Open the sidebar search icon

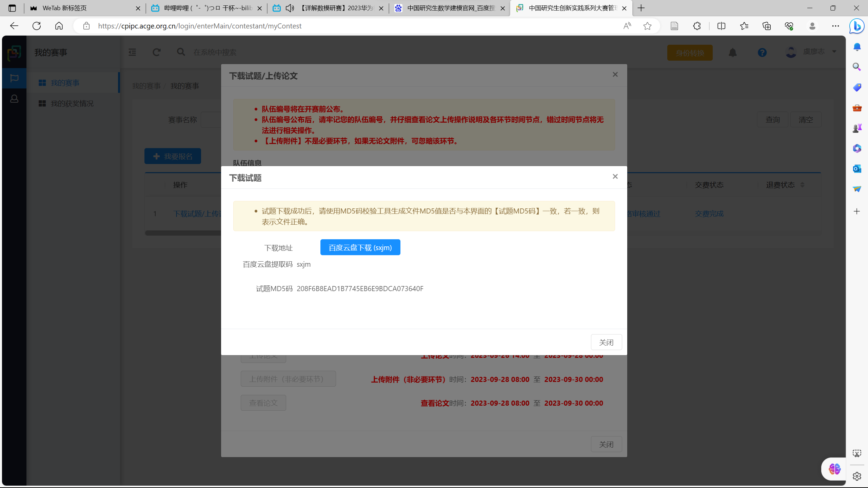click(857, 67)
